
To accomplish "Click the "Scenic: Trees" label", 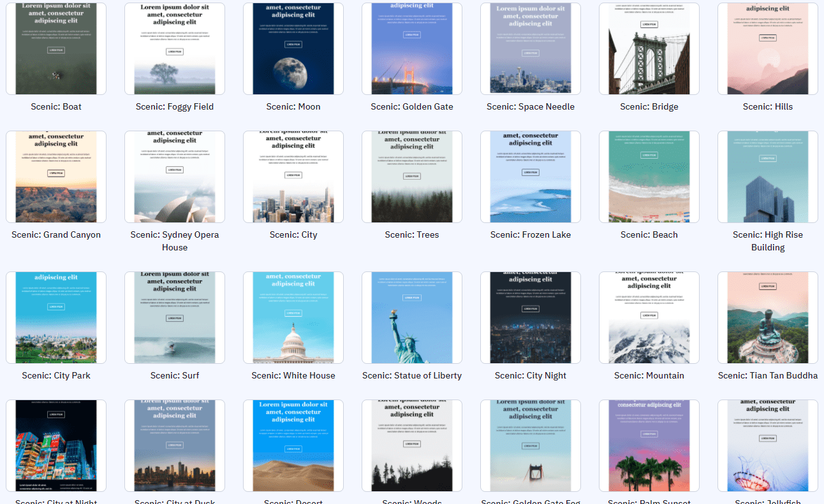I will 412,234.
